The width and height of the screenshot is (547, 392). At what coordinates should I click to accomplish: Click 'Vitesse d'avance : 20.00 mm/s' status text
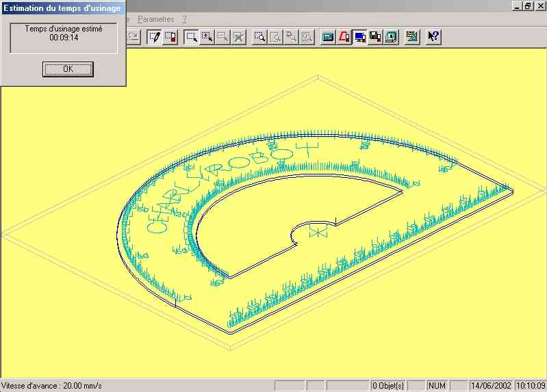pyautogui.click(x=51, y=386)
